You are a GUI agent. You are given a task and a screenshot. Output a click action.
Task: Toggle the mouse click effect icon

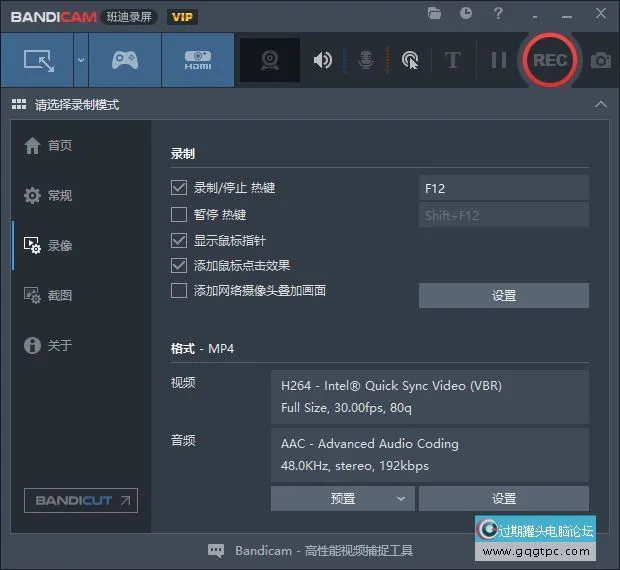410,60
